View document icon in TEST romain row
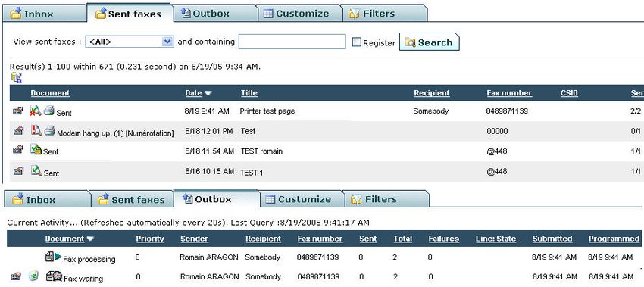The width and height of the screenshot is (644, 287). pos(36,149)
